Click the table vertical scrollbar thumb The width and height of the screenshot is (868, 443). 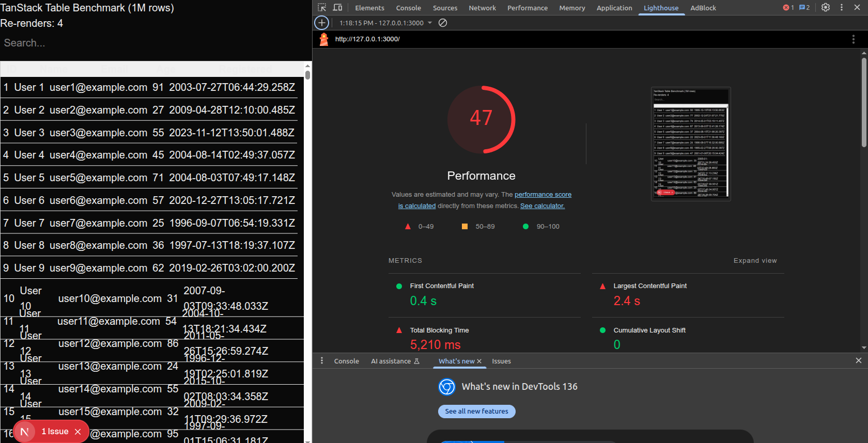(307, 75)
